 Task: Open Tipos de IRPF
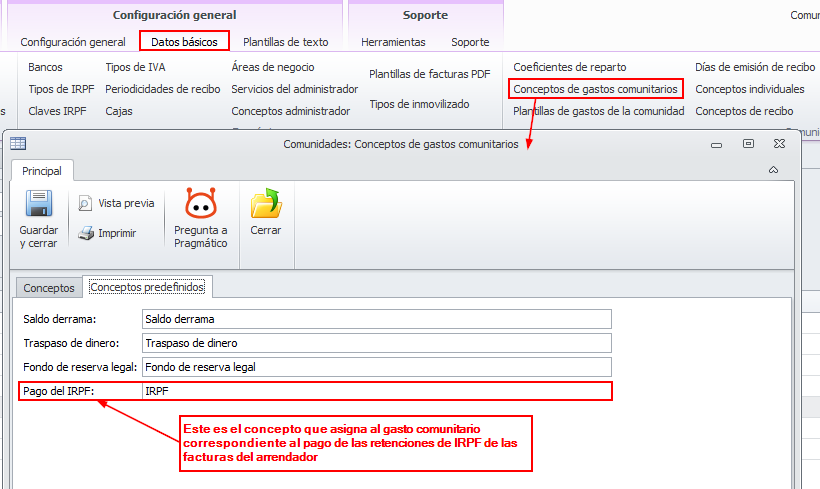[61, 89]
